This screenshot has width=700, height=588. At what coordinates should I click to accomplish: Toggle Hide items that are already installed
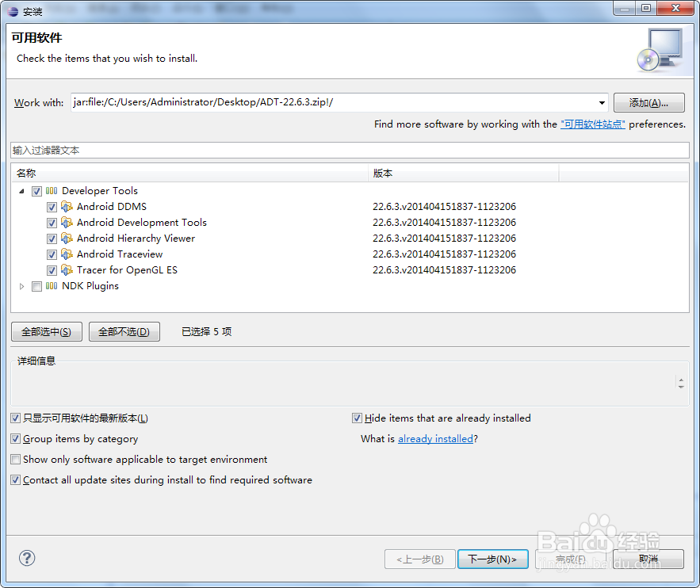[x=357, y=418]
